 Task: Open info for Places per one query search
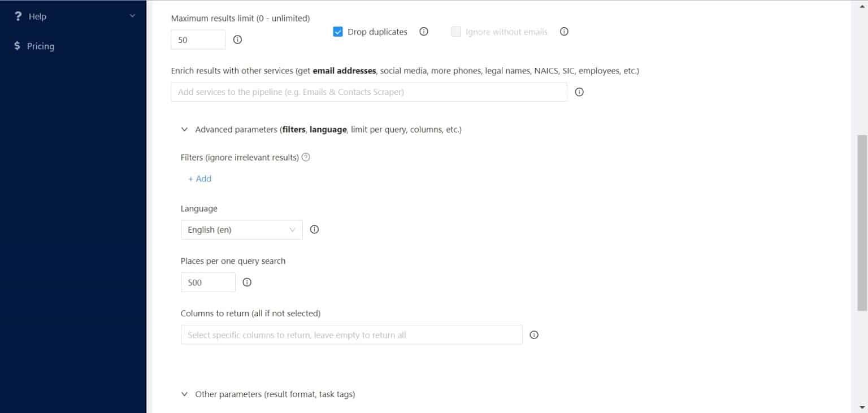click(x=247, y=282)
